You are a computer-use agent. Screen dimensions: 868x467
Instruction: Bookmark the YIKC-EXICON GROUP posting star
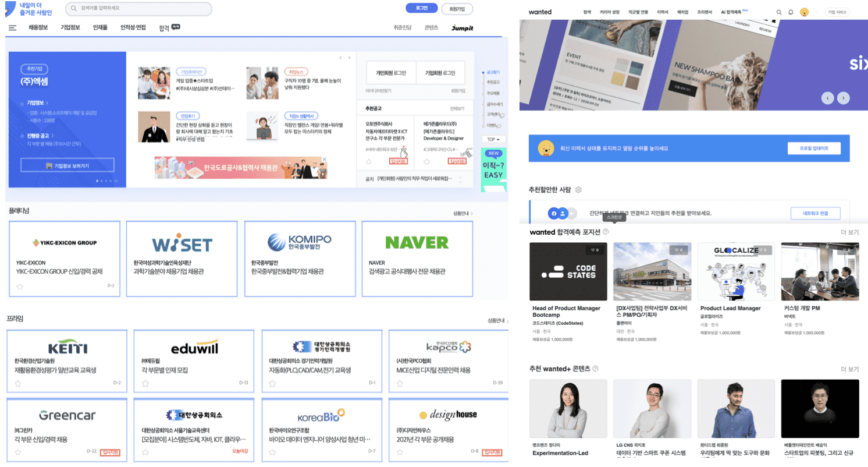(x=20, y=286)
